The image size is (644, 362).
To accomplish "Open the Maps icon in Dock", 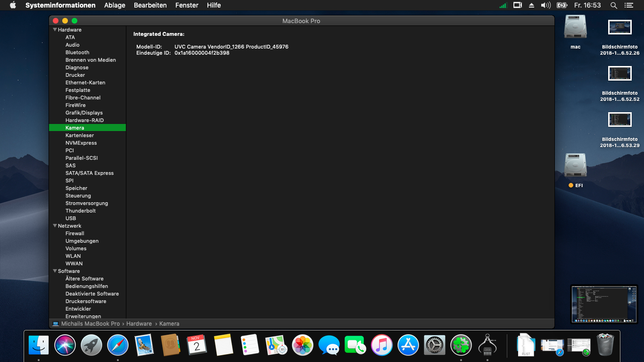I will (276, 345).
